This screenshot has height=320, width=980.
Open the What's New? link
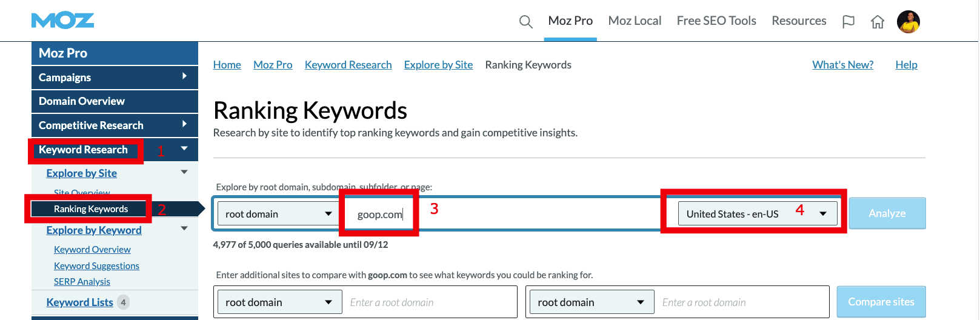point(842,65)
